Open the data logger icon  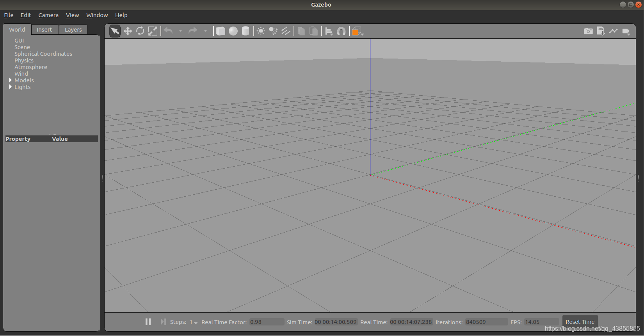click(x=601, y=31)
